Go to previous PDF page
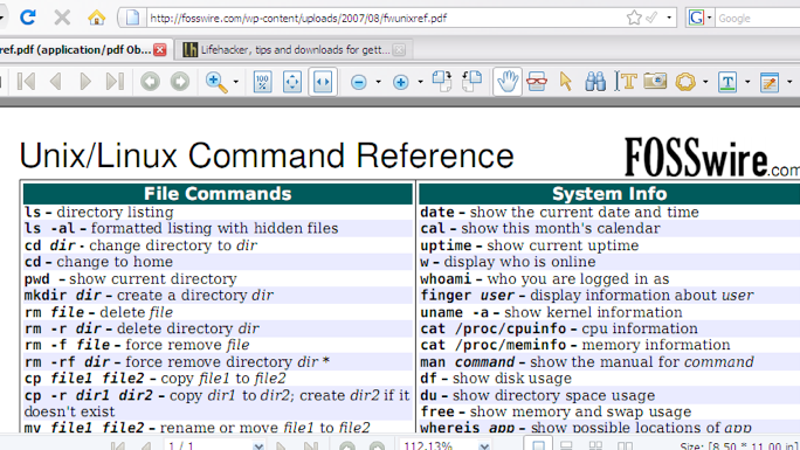 pos(56,81)
